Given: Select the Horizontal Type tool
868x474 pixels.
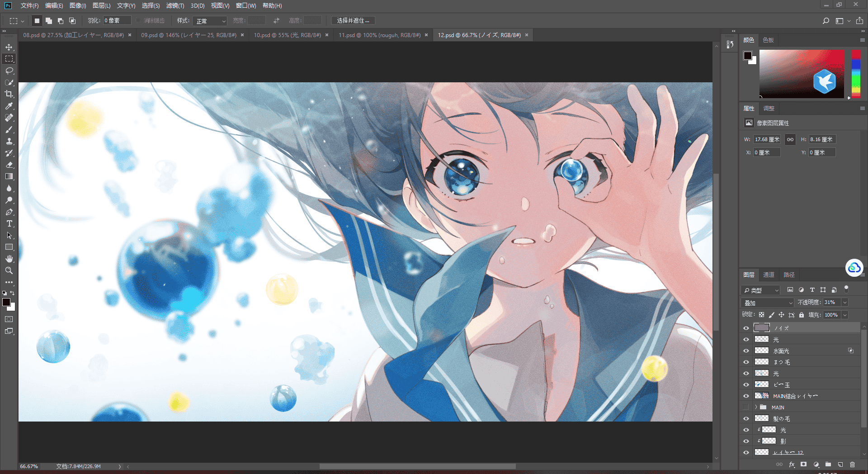Looking at the screenshot, I should click(9, 223).
